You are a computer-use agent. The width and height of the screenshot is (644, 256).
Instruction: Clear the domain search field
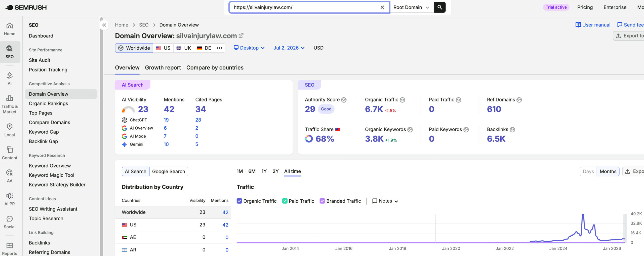(x=382, y=7)
